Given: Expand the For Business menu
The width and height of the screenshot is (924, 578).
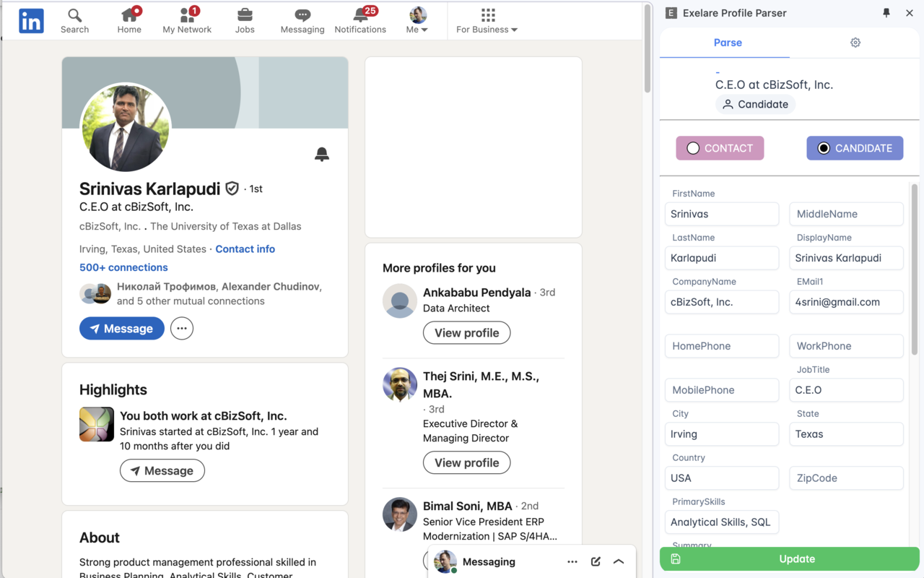Looking at the screenshot, I should pos(487,21).
